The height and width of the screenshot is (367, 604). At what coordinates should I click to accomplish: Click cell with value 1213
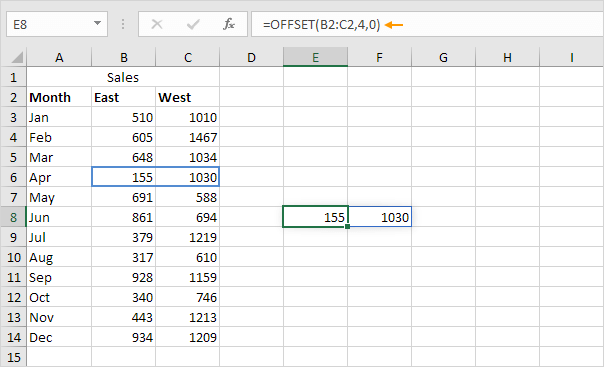188,317
